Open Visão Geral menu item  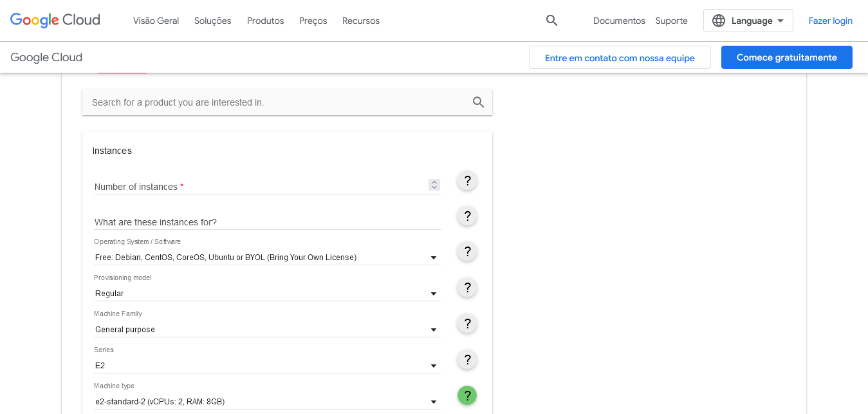click(156, 21)
